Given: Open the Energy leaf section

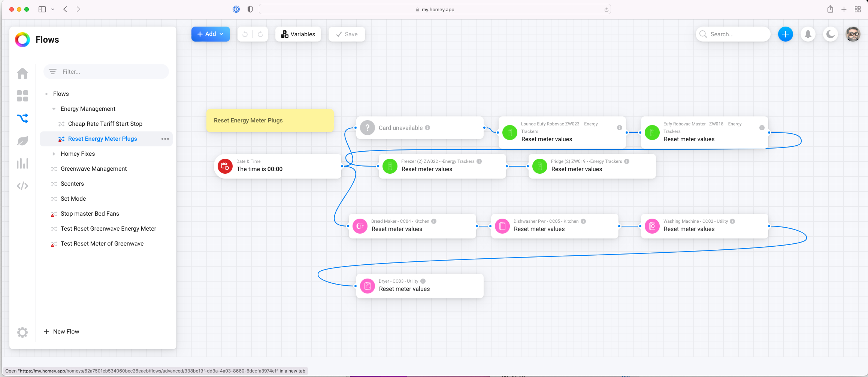Looking at the screenshot, I should [x=22, y=141].
